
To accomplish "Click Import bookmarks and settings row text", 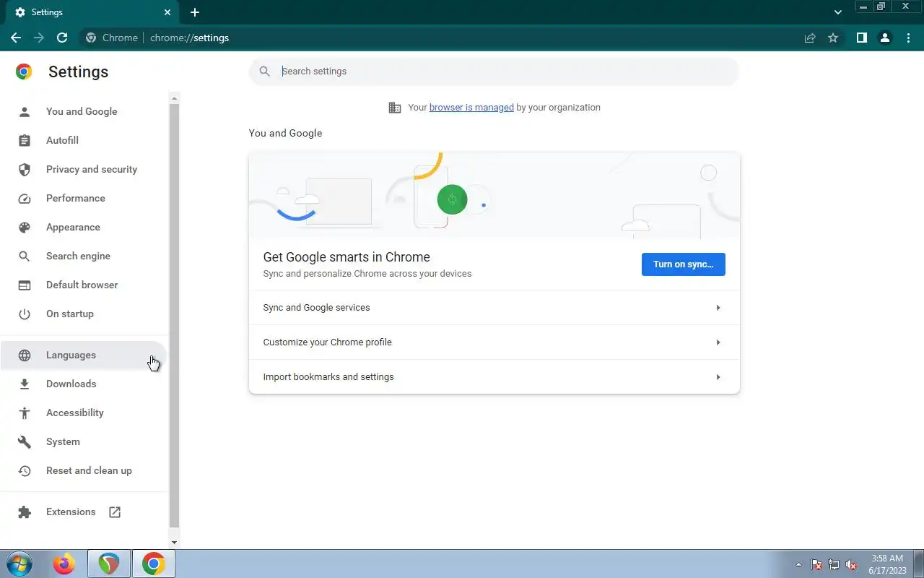I will 328,377.
